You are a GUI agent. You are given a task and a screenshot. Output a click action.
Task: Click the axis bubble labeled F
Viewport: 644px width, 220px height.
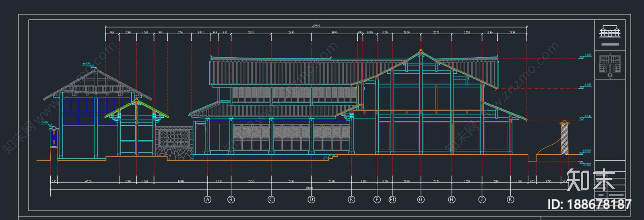coord(377,199)
